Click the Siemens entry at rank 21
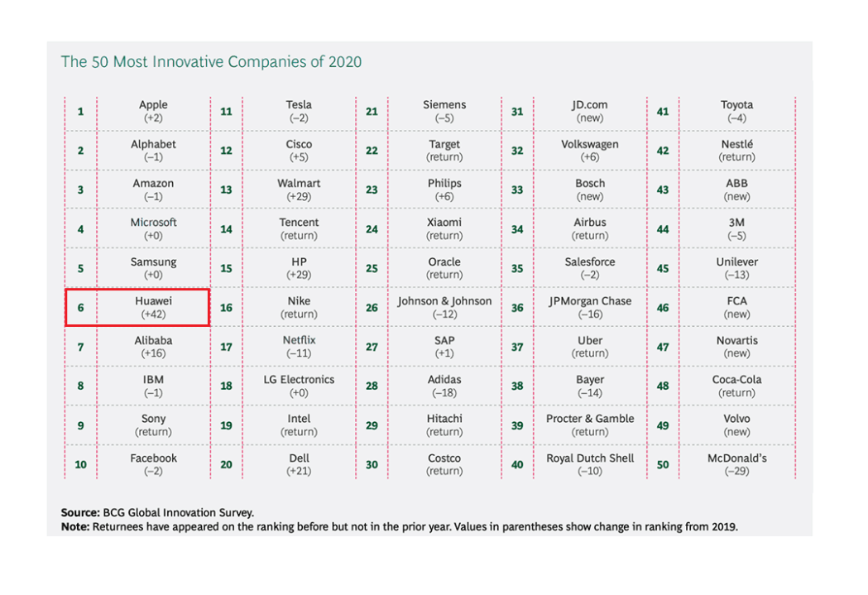Image resolution: width=868 pixels, height=595 pixels. (x=444, y=111)
